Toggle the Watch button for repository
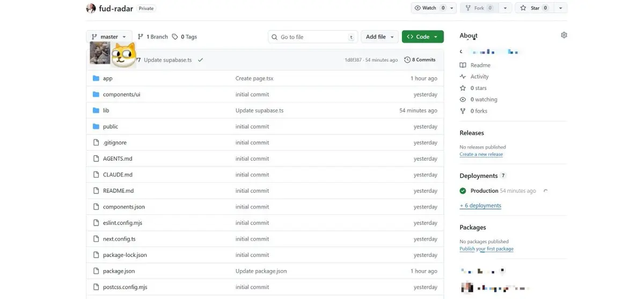 (x=429, y=8)
